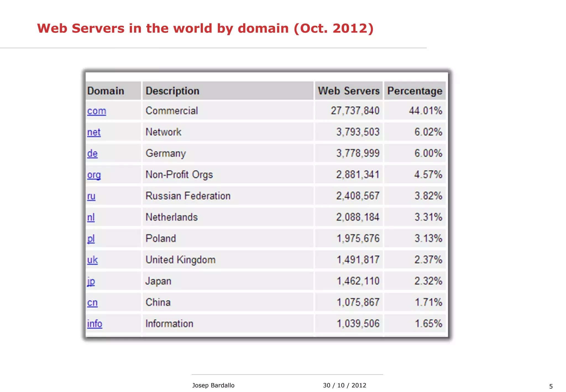Image resolution: width=566 pixels, height=392 pixels.
Task: Open the jp domain link
Action: pos(91,281)
